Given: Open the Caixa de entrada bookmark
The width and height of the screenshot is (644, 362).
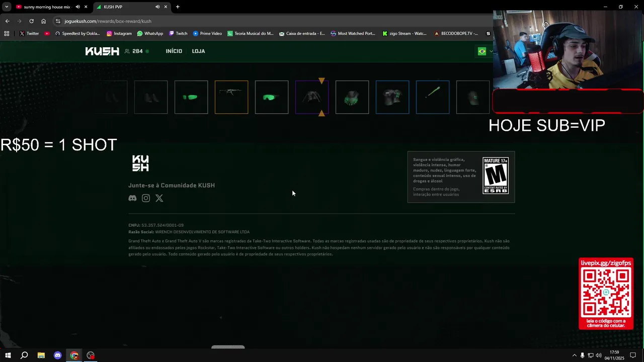Looking at the screenshot, I should click(301, 34).
